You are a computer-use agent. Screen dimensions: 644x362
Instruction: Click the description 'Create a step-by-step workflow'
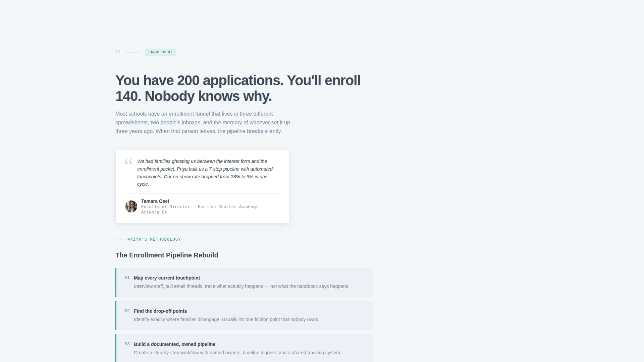[237, 353]
